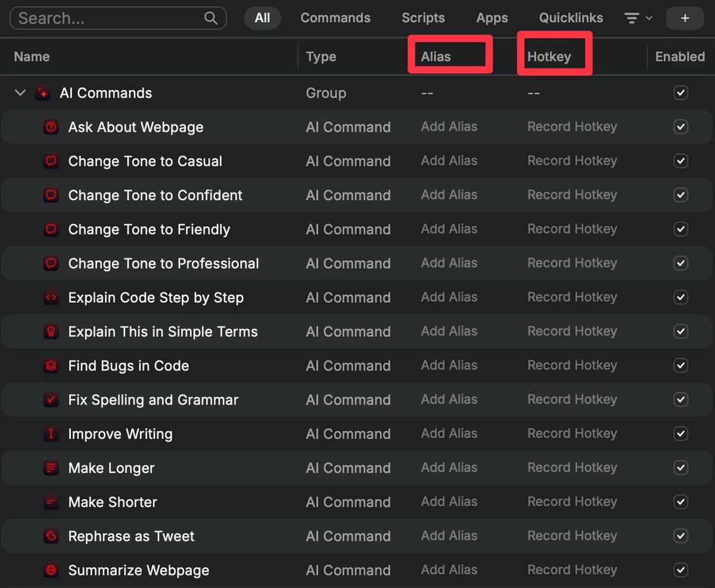Switch to the Commands tab
The height and width of the screenshot is (588, 715).
click(335, 18)
